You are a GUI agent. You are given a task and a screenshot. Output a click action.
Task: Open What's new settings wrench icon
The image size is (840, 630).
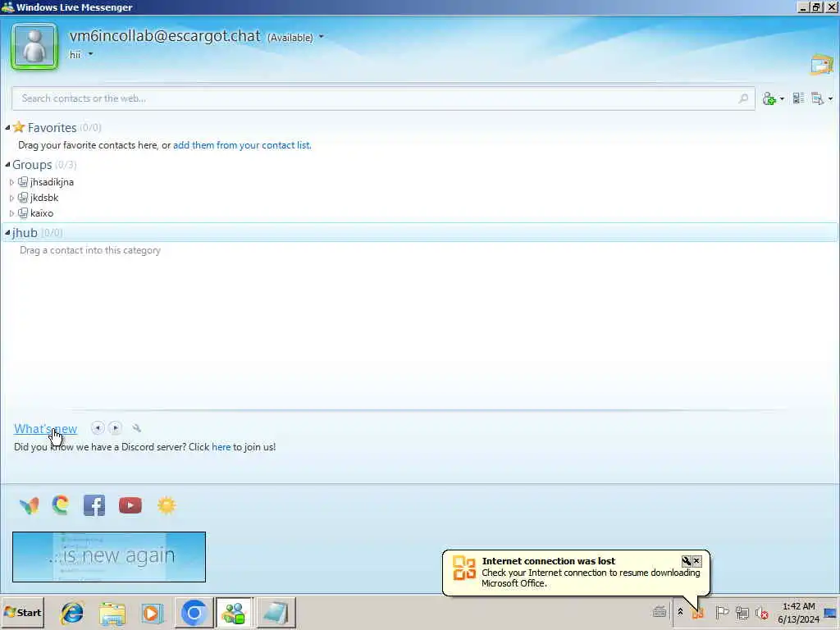(x=137, y=428)
